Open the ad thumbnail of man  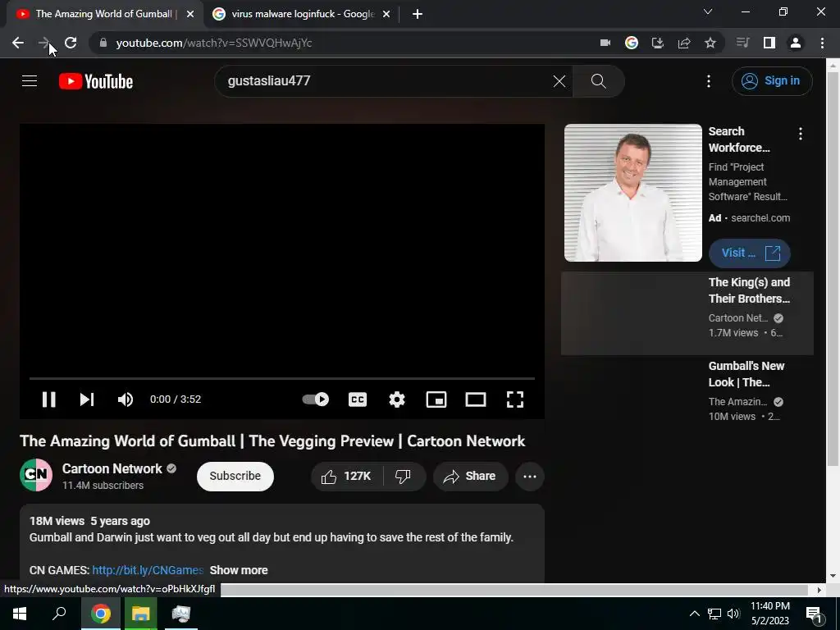[x=632, y=193]
